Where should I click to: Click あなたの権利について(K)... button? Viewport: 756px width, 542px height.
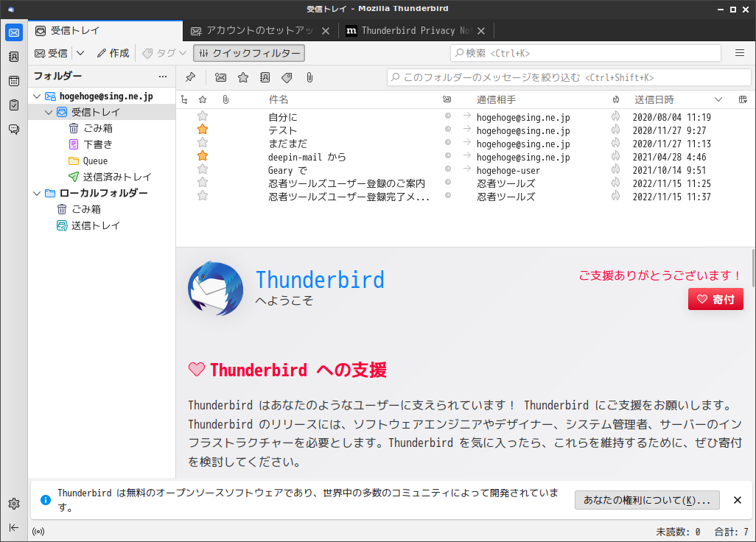pos(647,500)
